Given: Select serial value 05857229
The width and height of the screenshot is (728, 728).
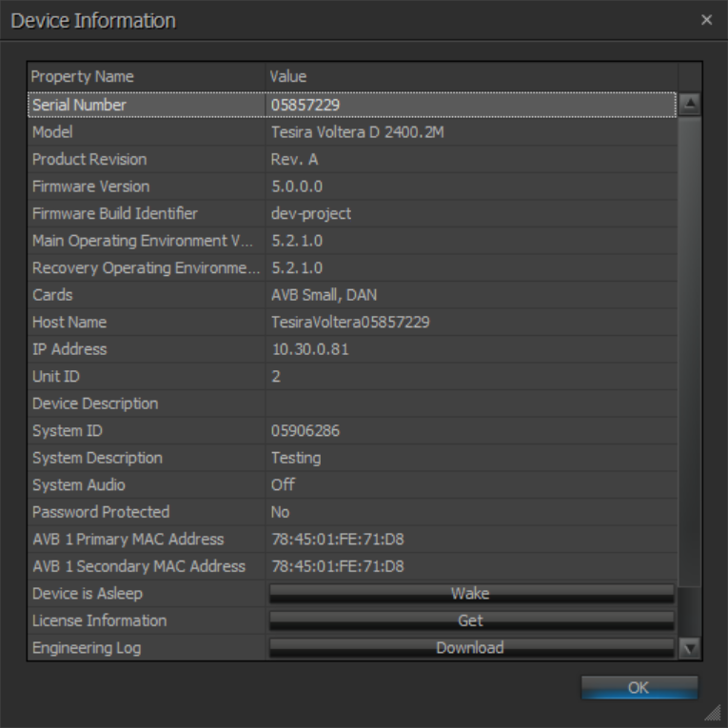Looking at the screenshot, I should (x=305, y=105).
